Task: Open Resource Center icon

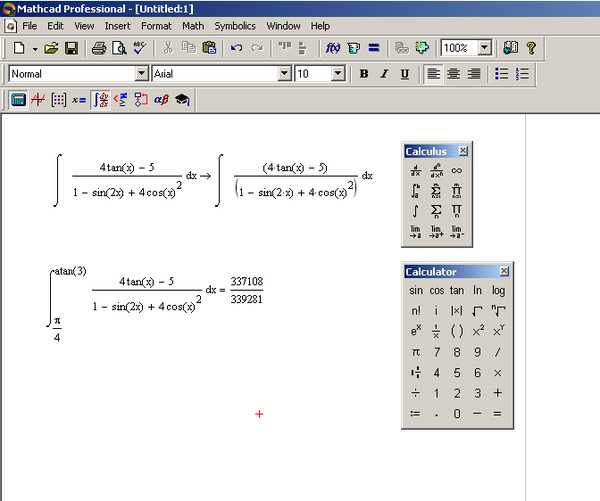Action: point(510,48)
